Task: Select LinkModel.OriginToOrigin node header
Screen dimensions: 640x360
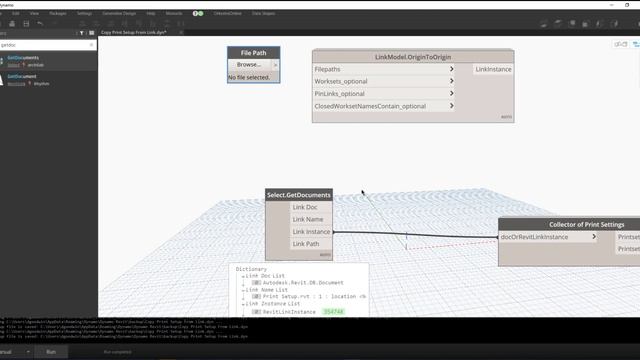Action: click(x=413, y=57)
